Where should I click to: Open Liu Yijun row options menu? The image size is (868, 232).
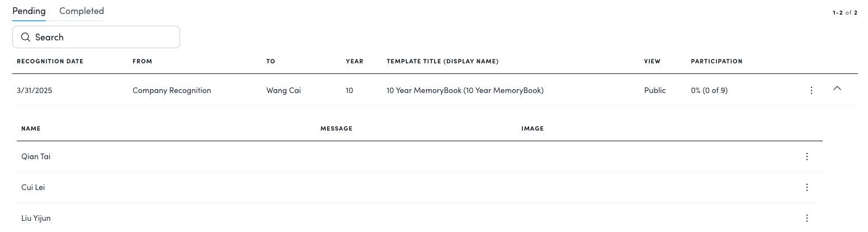[x=807, y=219]
